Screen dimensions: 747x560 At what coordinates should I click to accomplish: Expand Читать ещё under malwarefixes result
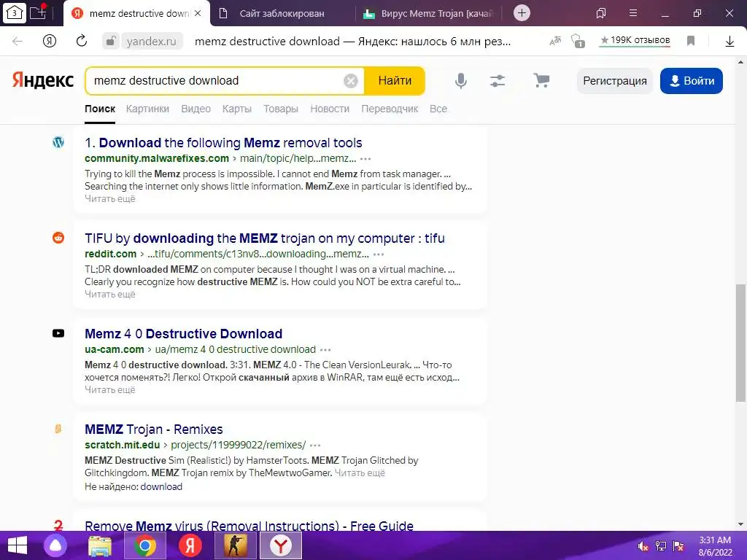click(110, 199)
